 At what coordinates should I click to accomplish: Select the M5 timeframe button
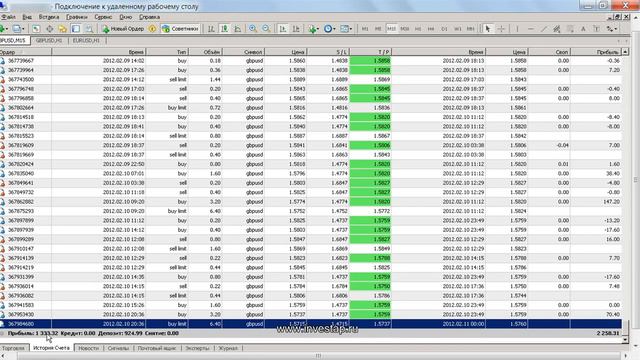(x=378, y=29)
